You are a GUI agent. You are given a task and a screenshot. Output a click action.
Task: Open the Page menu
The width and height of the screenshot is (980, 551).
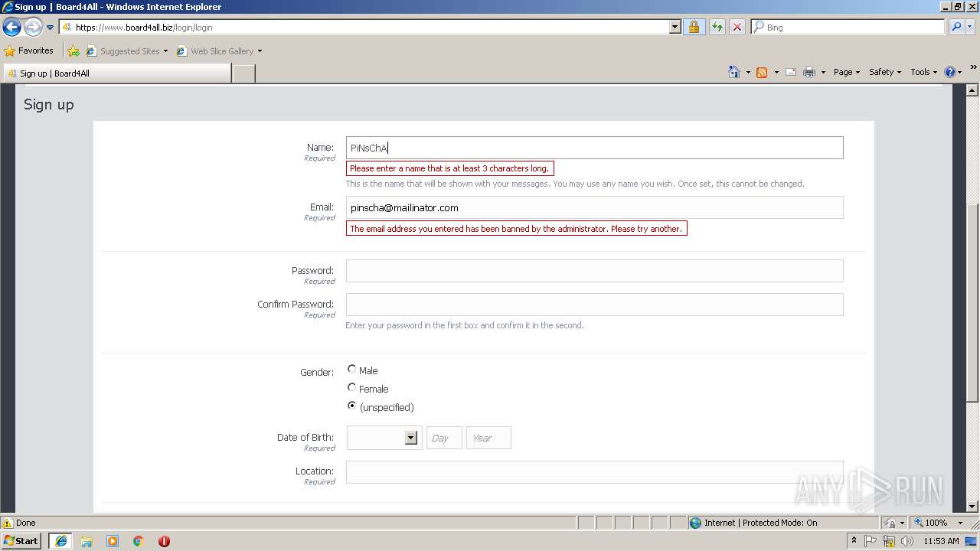(x=847, y=72)
